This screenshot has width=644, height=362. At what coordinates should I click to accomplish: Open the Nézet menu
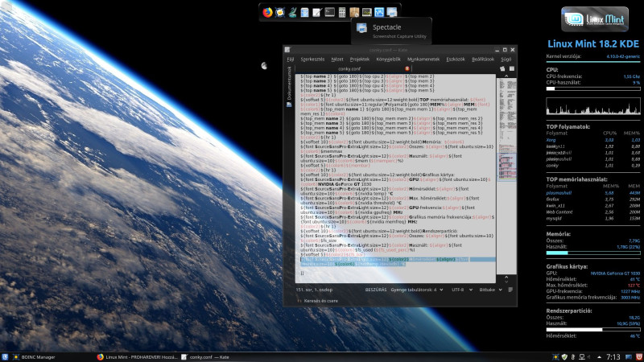pyautogui.click(x=336, y=59)
